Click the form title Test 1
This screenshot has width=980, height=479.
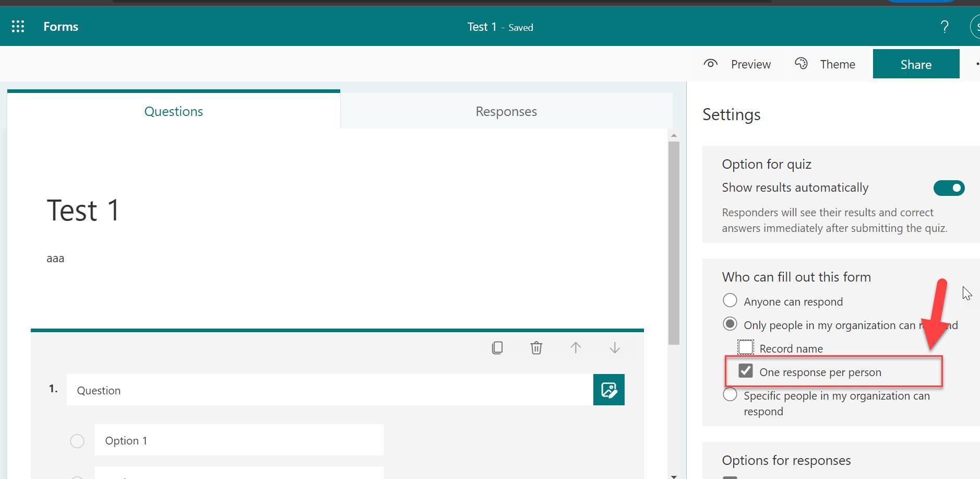83,211
